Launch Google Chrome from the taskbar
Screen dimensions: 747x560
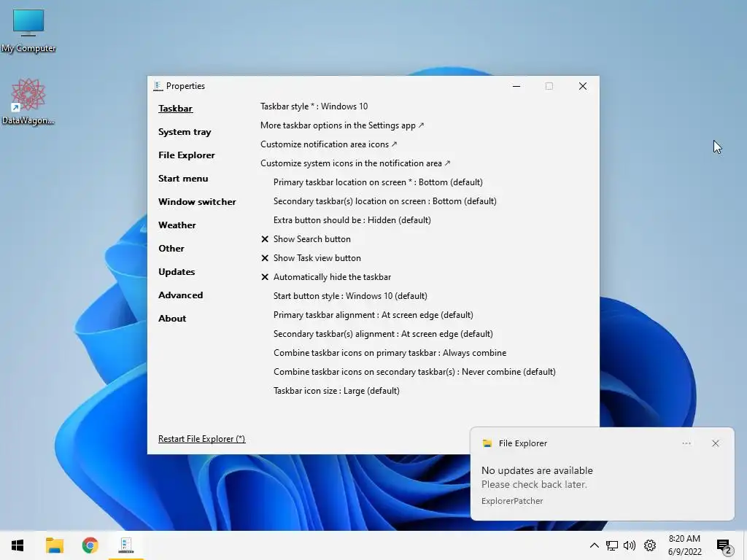[x=90, y=545]
